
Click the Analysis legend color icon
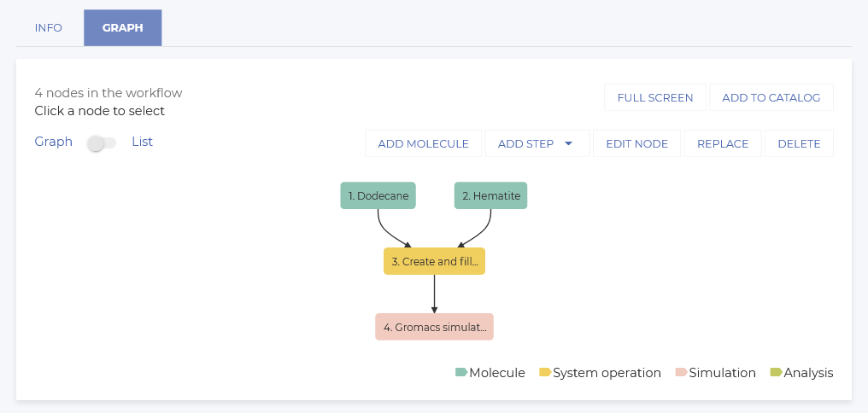tap(776, 373)
